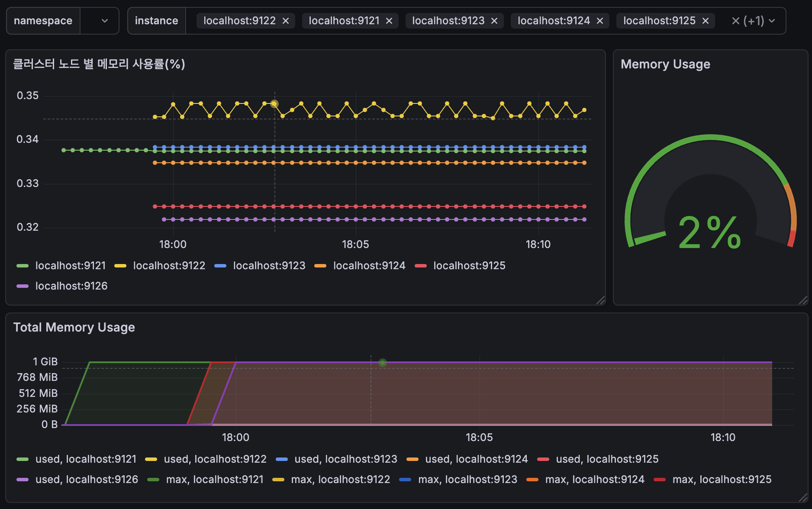Click Total Memory Usage resize handle
The height and width of the screenshot is (509, 812).
[803, 497]
